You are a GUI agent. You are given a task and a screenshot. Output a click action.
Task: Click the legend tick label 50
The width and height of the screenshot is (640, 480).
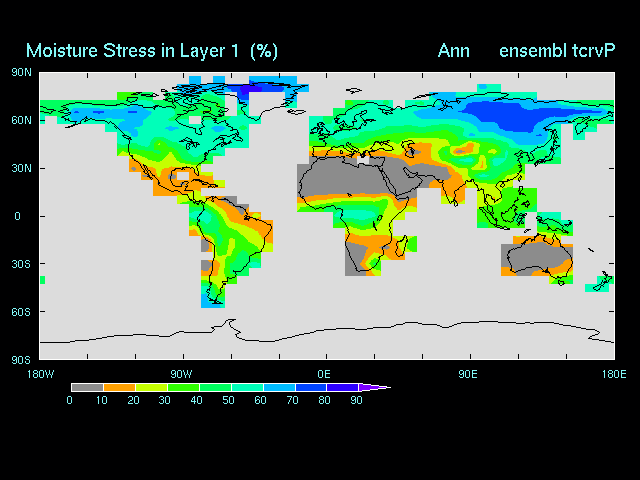(x=229, y=401)
